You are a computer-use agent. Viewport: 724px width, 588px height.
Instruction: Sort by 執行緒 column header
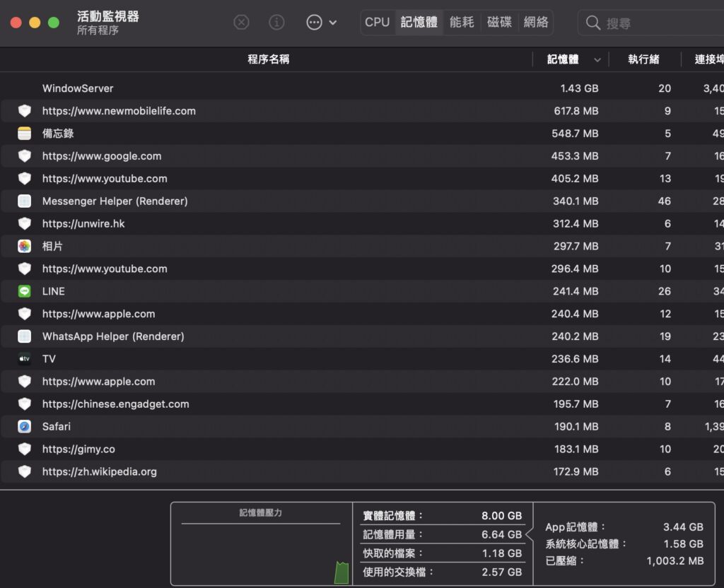click(x=643, y=59)
